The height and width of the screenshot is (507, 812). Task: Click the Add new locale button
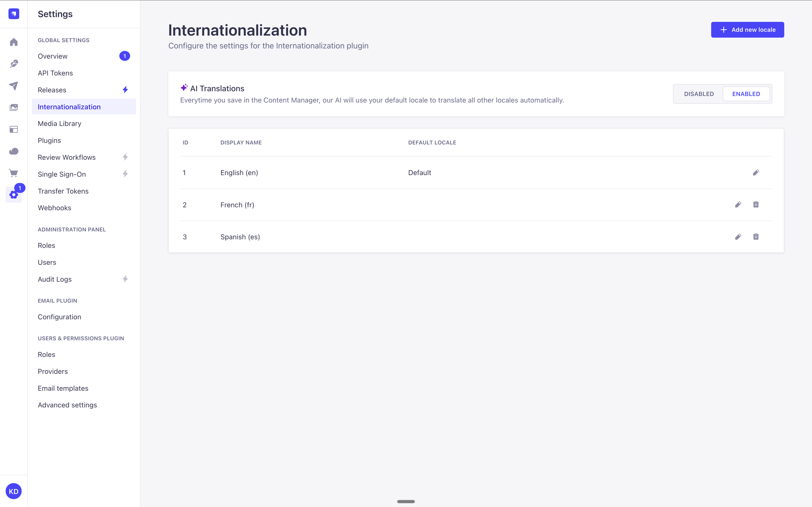point(747,30)
